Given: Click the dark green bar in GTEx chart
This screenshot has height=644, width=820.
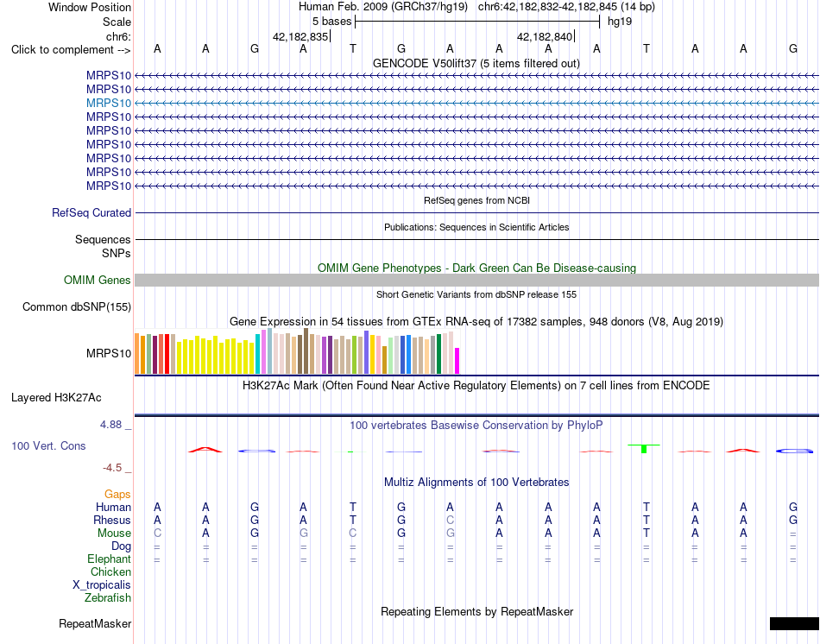Looking at the screenshot, I should coord(438,354).
